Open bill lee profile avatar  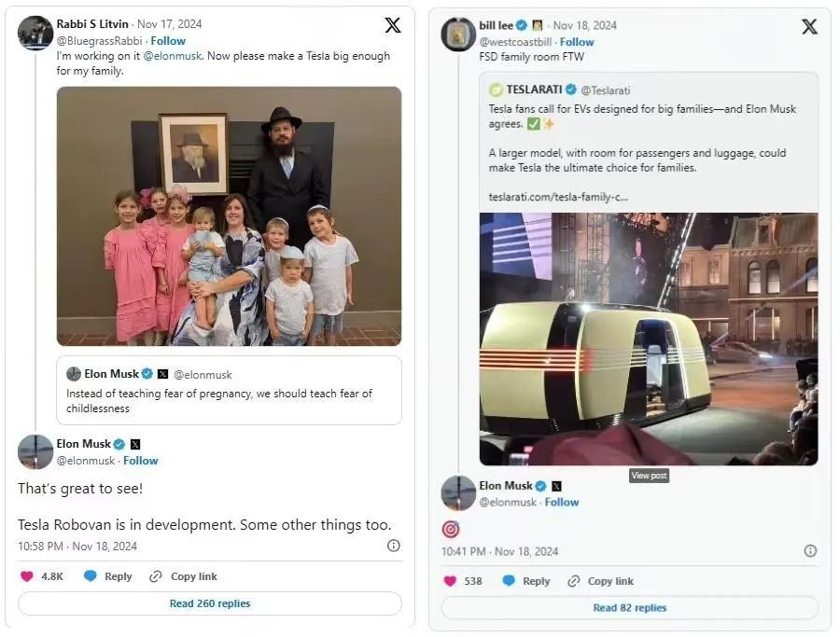click(458, 35)
